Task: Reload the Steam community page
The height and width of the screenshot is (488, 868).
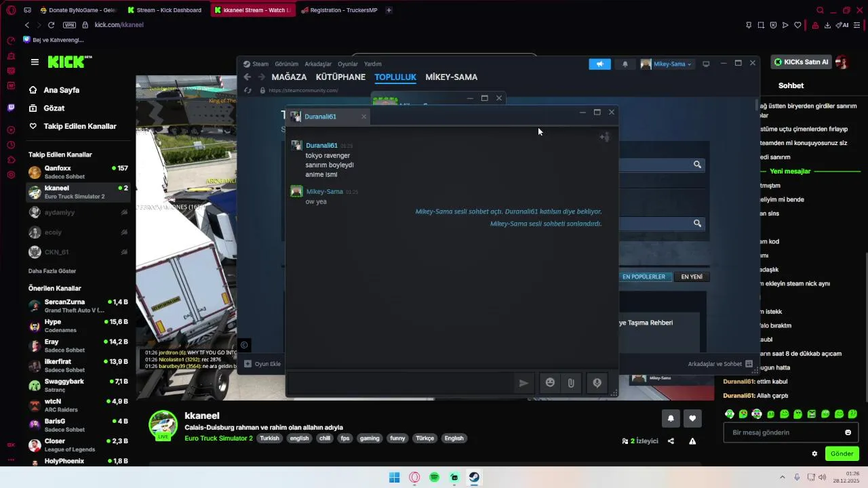Action: (248, 90)
